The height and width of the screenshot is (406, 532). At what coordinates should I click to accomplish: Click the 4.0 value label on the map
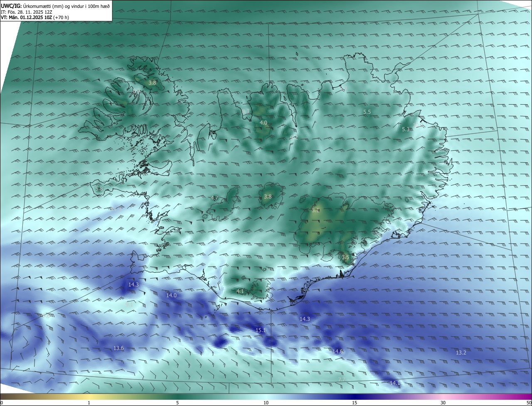[264, 123]
